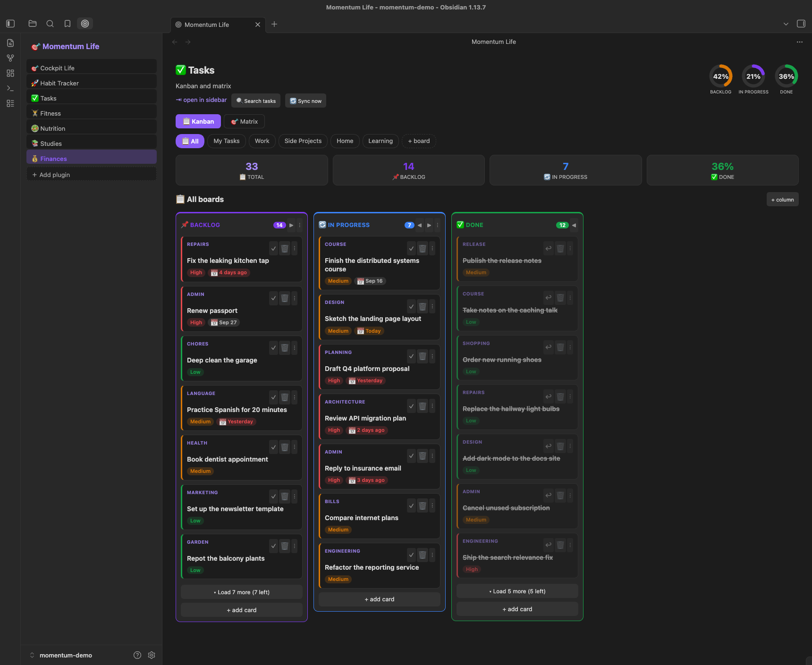812x665 pixels.
Task: Trash the 'Publish the release notes' done card
Action: (560, 248)
